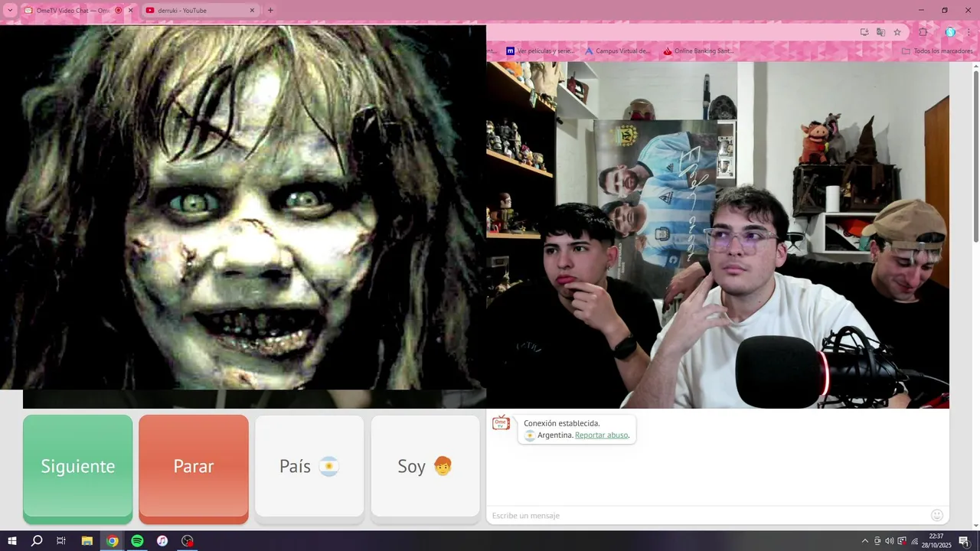The height and width of the screenshot is (551, 980).
Task: Open the clock showing 22:37
Action: tap(936, 541)
